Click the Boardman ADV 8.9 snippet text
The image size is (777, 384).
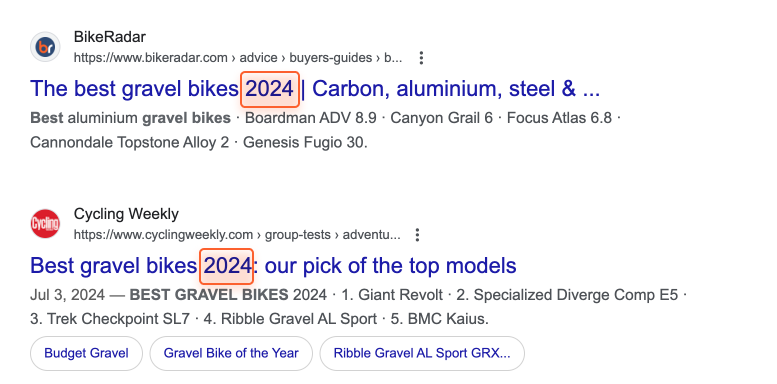(x=311, y=118)
